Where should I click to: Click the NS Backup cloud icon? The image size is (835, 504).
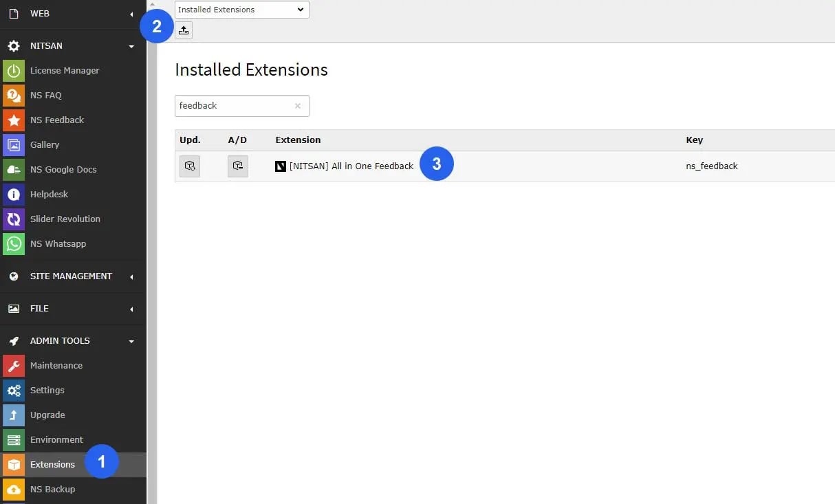coord(14,489)
